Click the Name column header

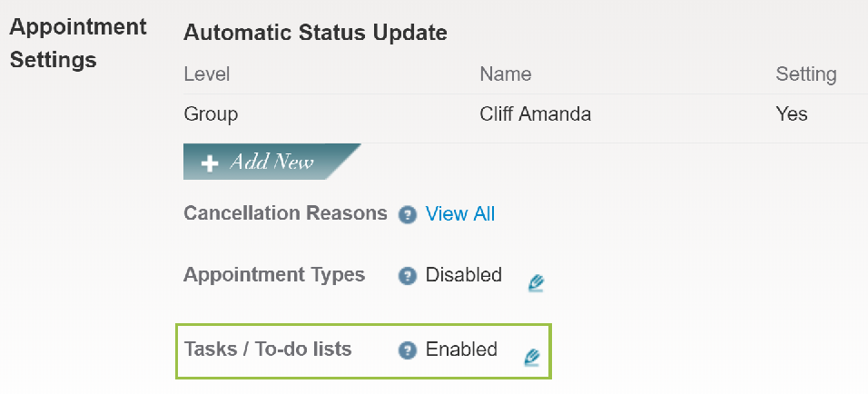(506, 74)
